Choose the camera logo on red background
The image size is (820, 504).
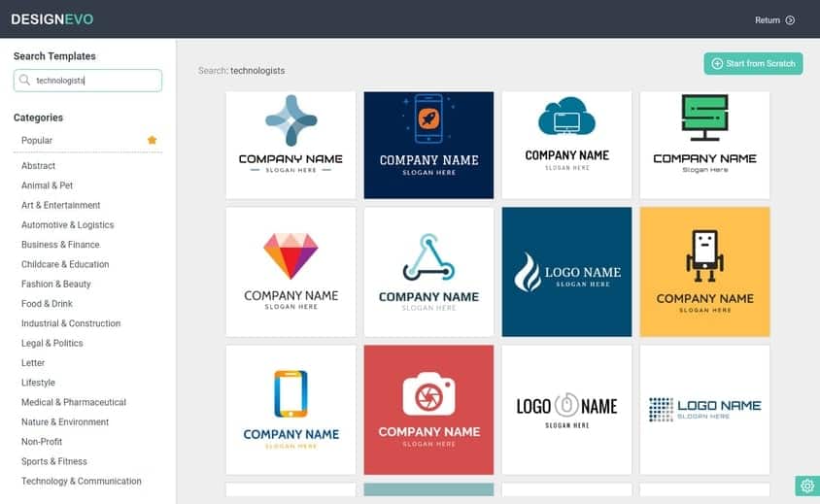click(428, 410)
